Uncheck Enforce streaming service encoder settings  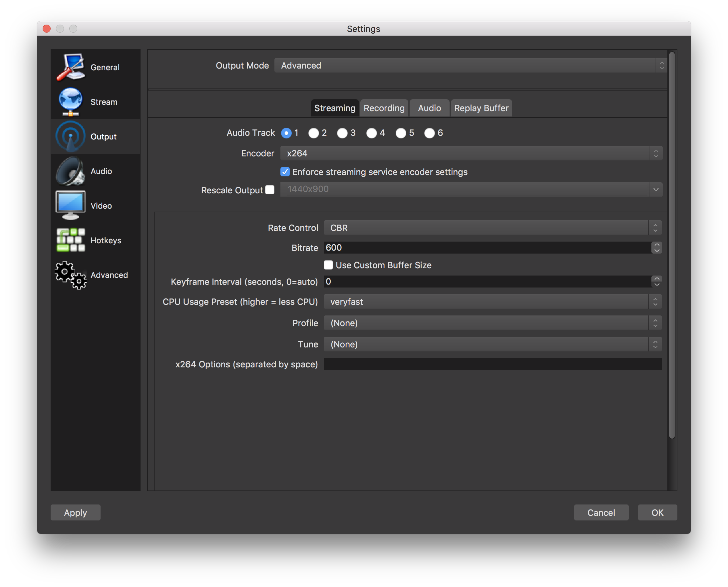tap(285, 172)
